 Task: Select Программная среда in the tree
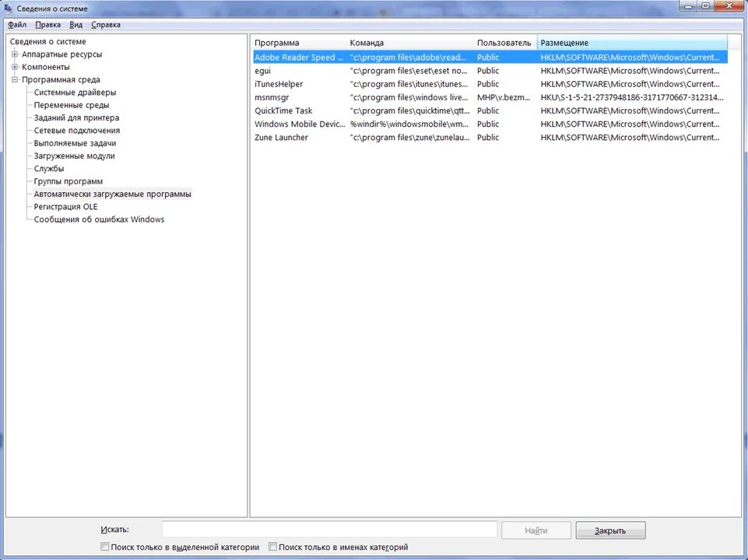tap(61, 79)
